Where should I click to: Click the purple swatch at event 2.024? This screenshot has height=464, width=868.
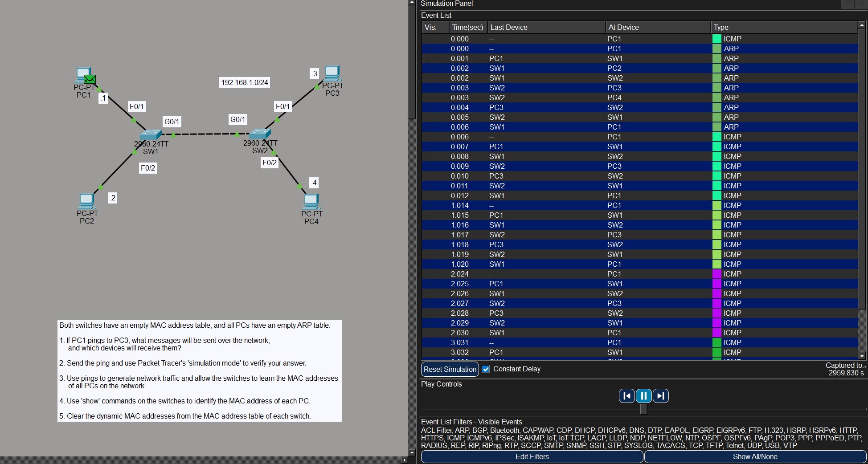pos(717,274)
